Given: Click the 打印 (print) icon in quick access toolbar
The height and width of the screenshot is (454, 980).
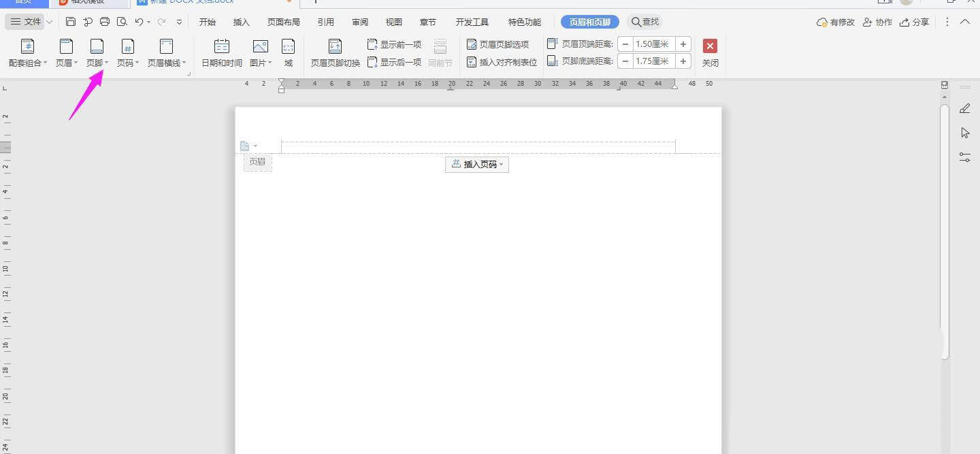Looking at the screenshot, I should [105, 21].
